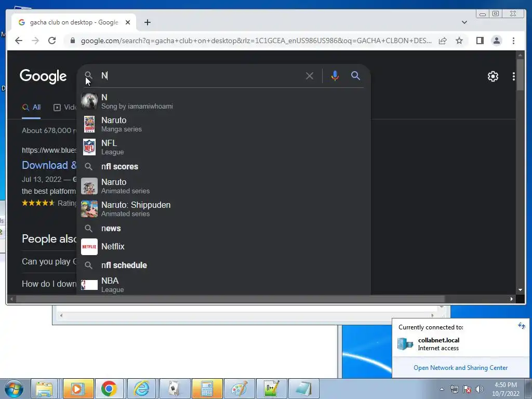
Task: Click collabnet.local network entry
Action: point(438,344)
